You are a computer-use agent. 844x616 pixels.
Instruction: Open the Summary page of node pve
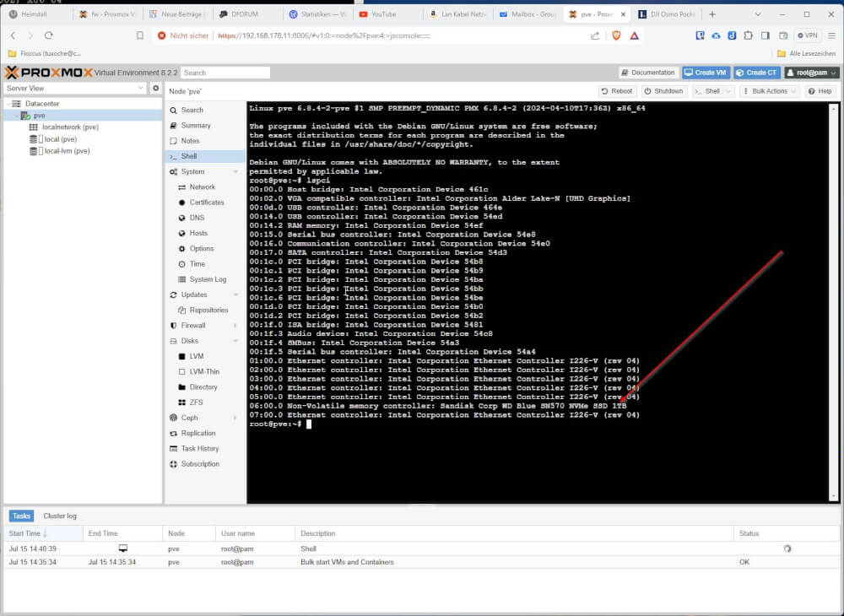(x=196, y=126)
